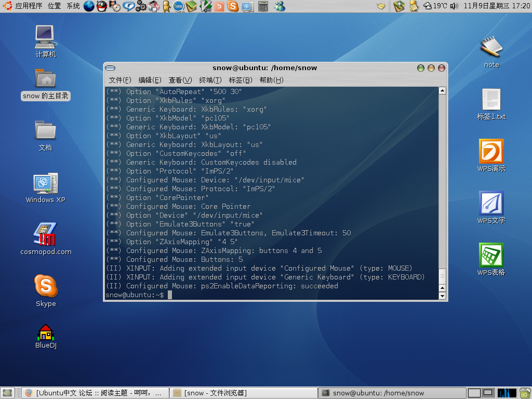Open the 应用程序 applications menu
Viewport: 532px width, 399px height.
[29, 6]
